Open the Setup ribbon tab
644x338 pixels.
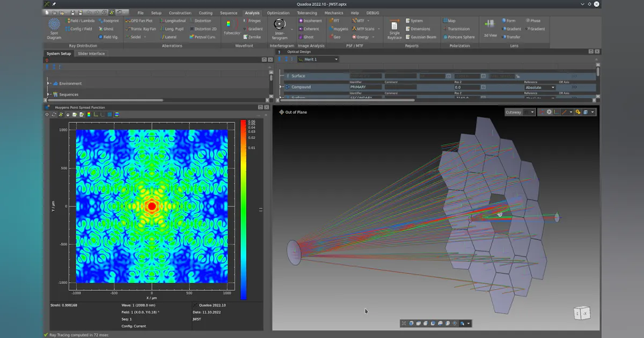coord(156,12)
